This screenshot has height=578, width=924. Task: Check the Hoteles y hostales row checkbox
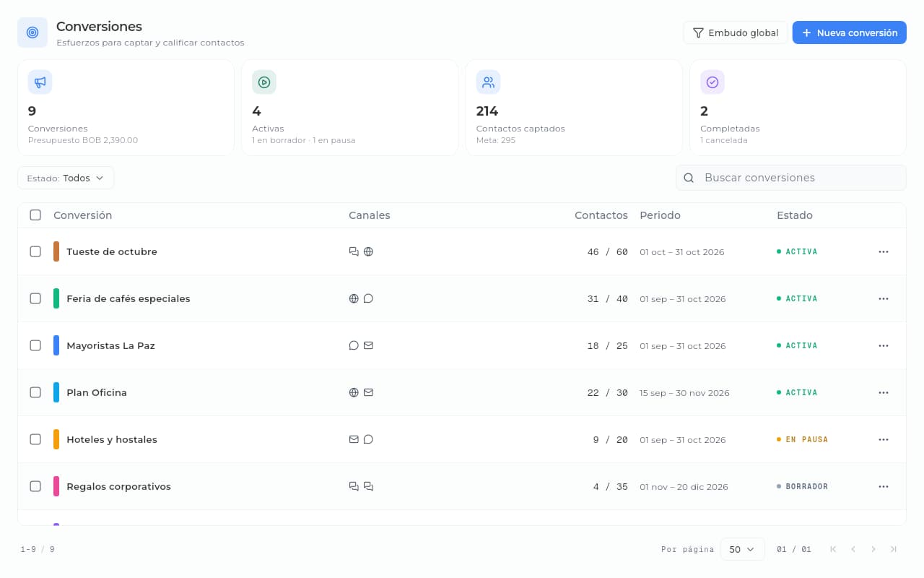tap(35, 439)
